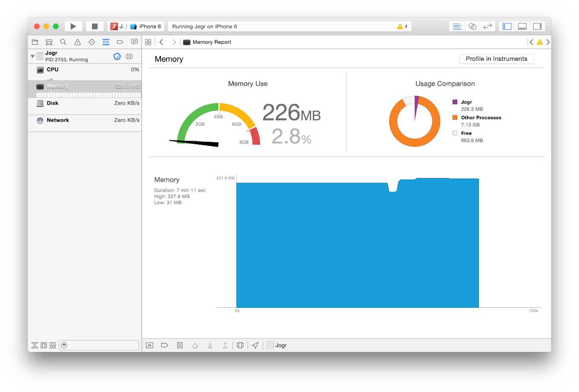579x392 pixels.
Task: Open the Find navigator magnifier
Action: [63, 42]
